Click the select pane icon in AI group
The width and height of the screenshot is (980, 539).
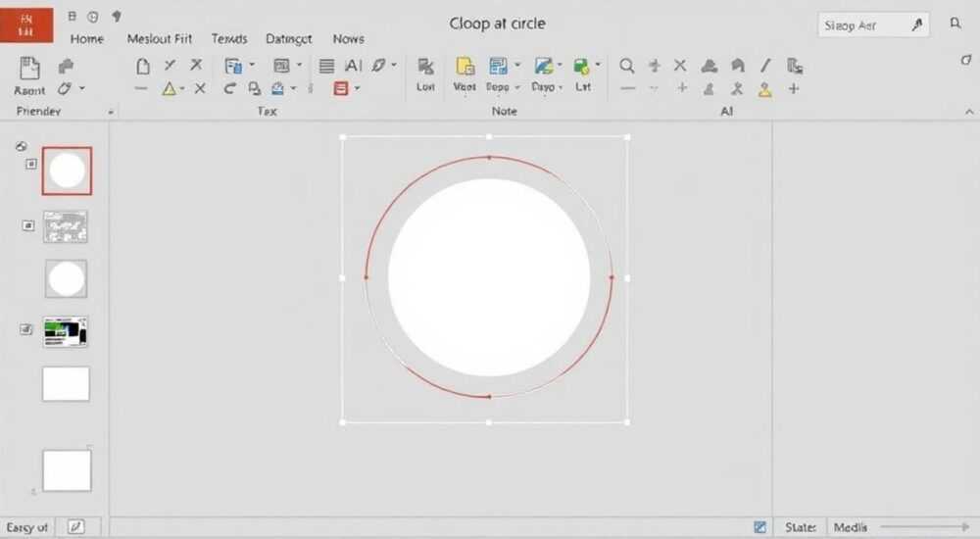795,66
